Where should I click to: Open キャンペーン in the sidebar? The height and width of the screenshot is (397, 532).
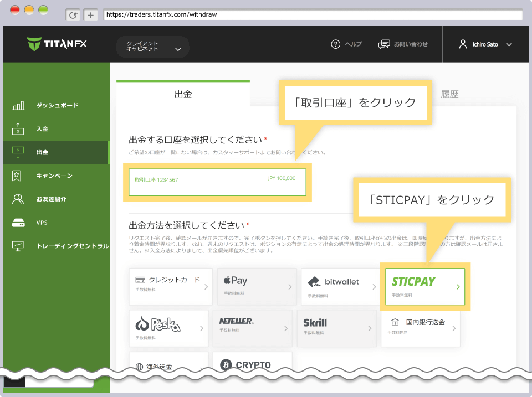point(54,176)
